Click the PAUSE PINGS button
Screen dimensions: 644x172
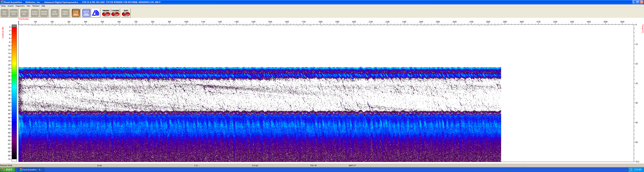pos(44,13)
